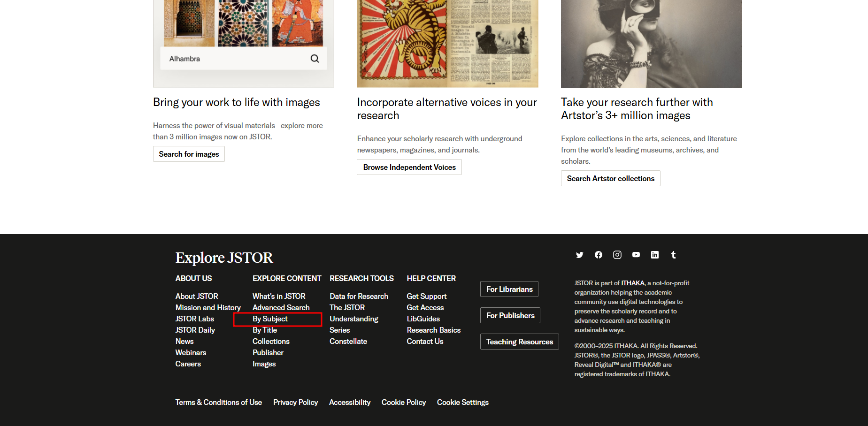Click the magnifier icon beside Alhambra

pyautogui.click(x=315, y=59)
